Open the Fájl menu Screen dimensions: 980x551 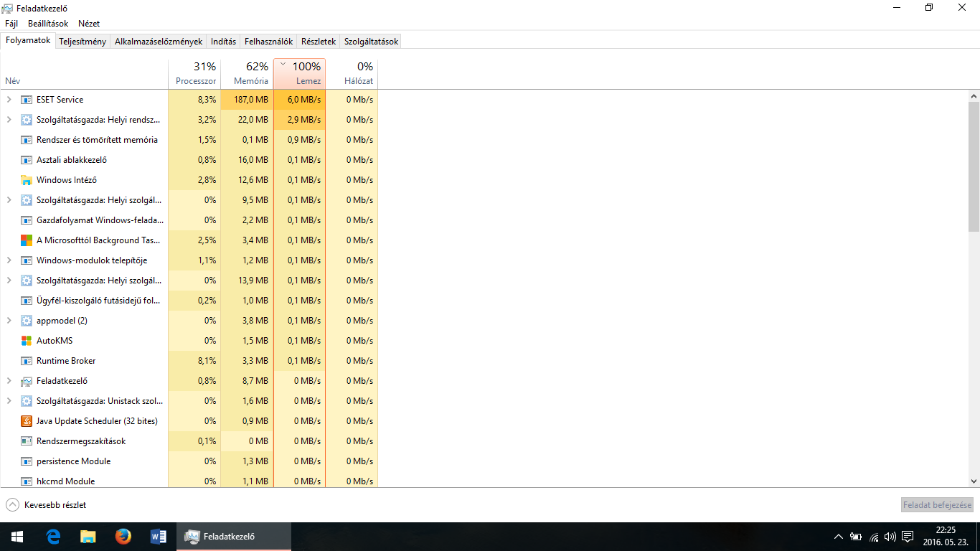11,24
